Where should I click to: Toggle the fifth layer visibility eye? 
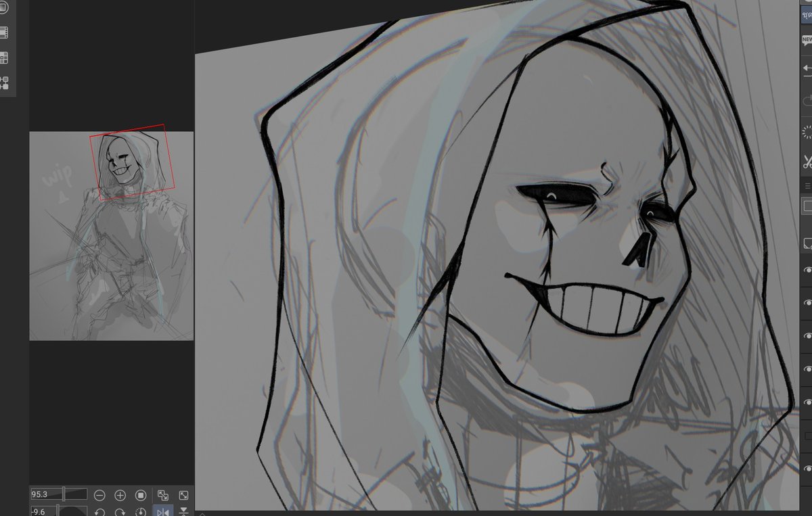pos(807,402)
